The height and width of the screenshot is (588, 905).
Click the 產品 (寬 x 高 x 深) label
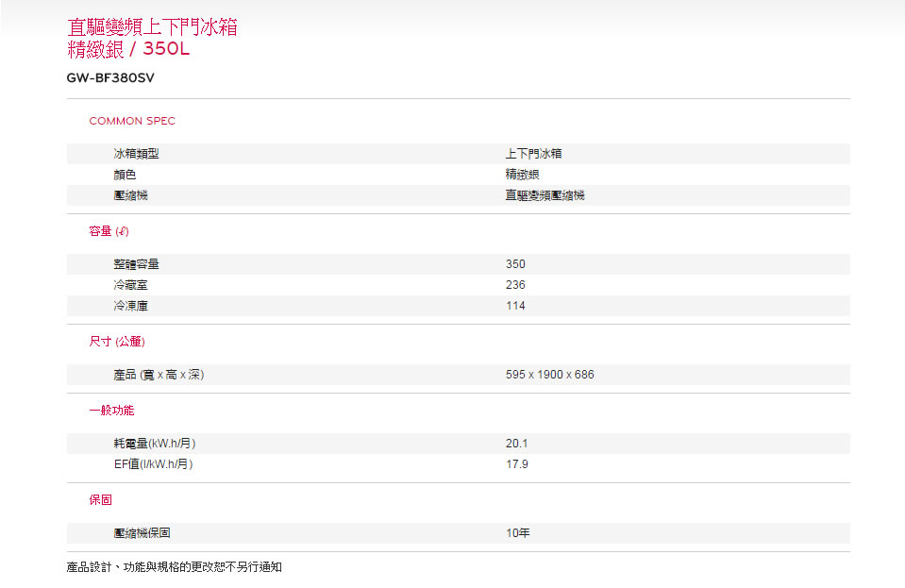[159, 375]
